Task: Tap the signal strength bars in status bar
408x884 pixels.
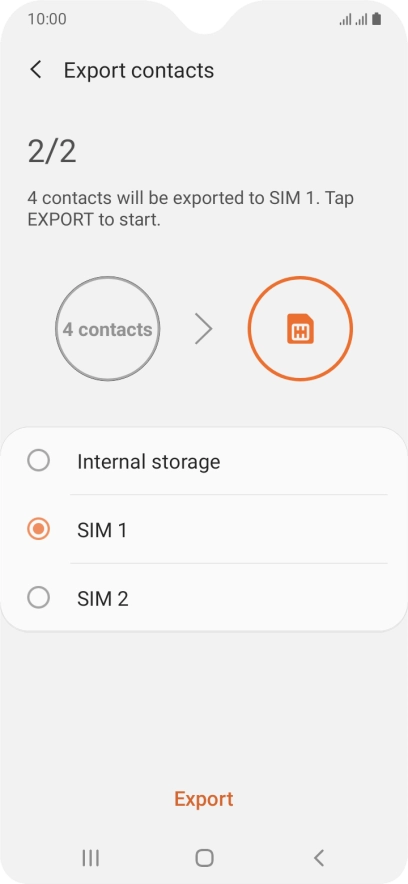Action: click(x=353, y=20)
